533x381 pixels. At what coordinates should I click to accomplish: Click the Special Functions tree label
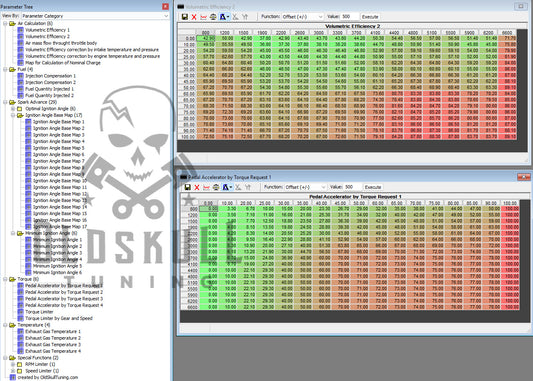tap(38, 358)
